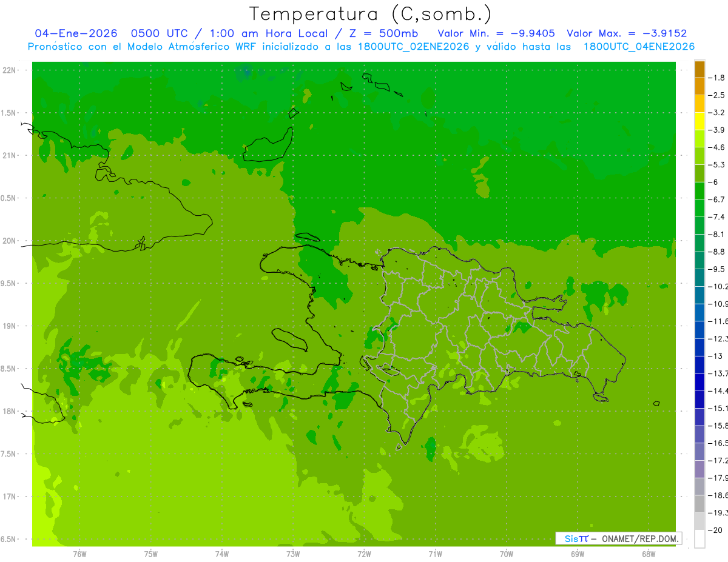Click the '-9.5' colorbar value
Image resolution: width=728 pixels, height=562 pixels.
[716, 269]
